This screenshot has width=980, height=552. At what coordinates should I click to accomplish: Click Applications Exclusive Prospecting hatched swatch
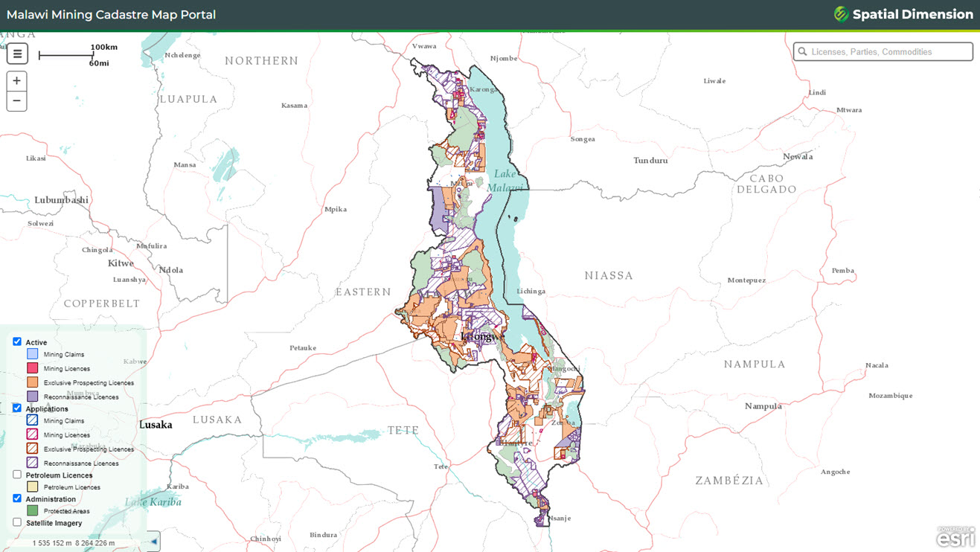tap(32, 449)
